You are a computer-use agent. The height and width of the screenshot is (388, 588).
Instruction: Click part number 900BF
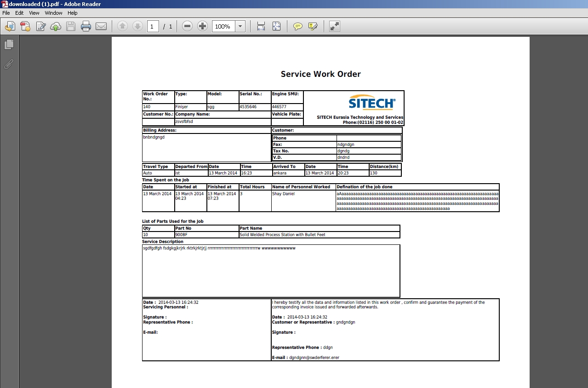[181, 235]
